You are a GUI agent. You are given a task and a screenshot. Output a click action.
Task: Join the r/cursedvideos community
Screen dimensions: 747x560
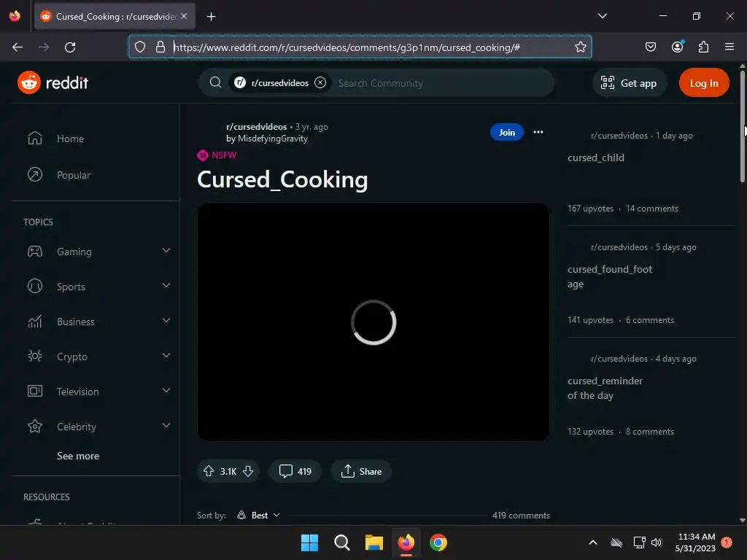pos(506,133)
